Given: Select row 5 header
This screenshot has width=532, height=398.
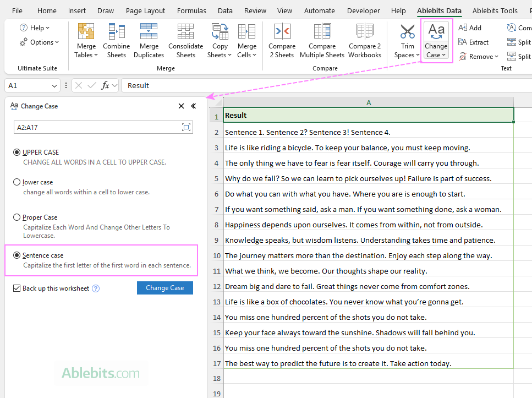Looking at the screenshot, I should tap(216, 178).
